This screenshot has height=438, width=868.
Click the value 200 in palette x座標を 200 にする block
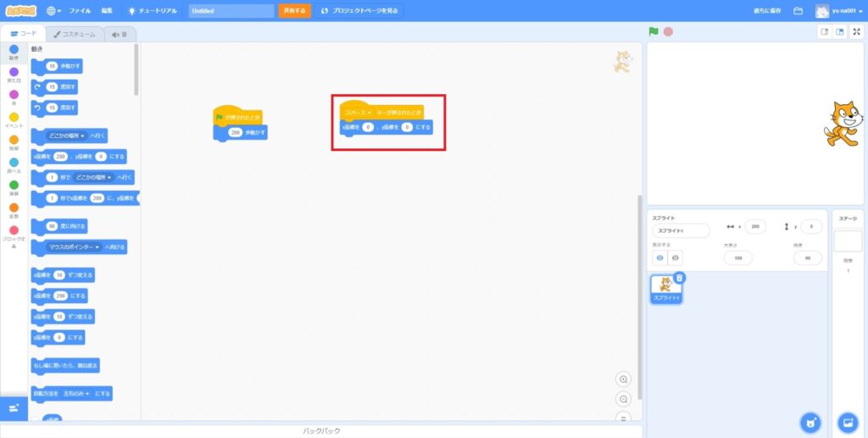(60, 297)
